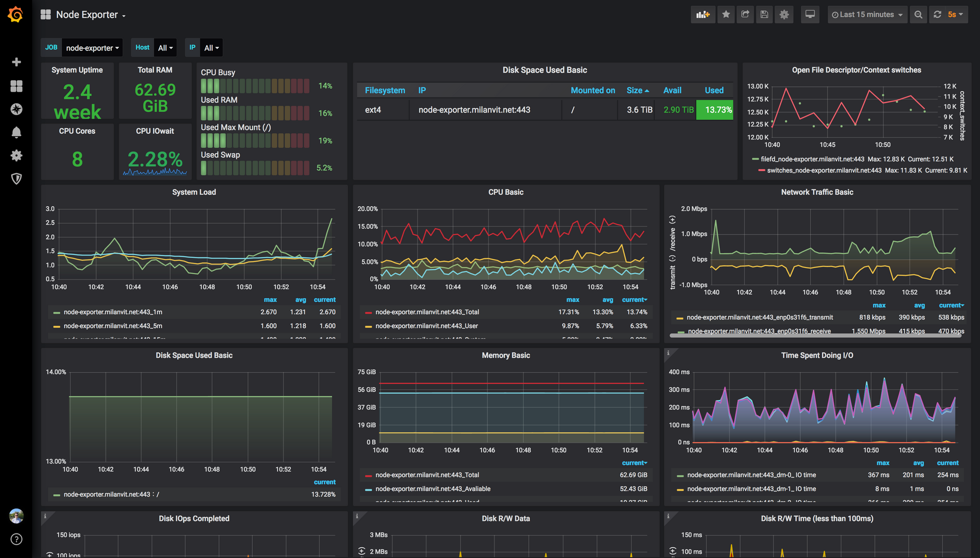This screenshot has width=980, height=558.
Task: Toggle the 443_5m series in System Load legend
Action: pos(113,326)
